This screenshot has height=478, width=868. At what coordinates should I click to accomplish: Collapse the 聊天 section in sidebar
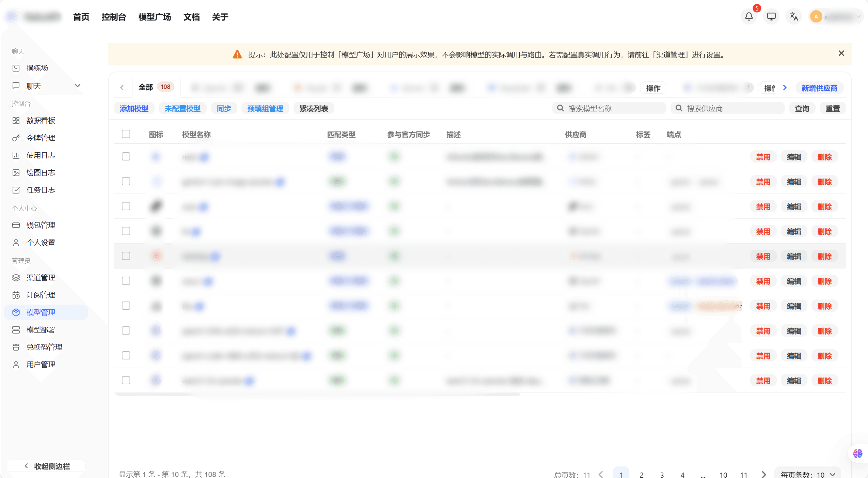click(78, 86)
